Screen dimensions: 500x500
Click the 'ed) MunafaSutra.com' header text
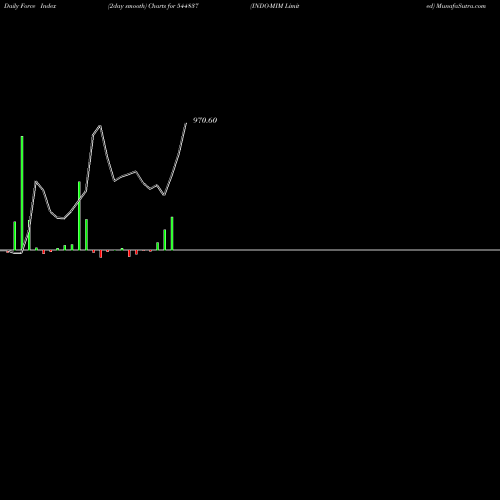click(456, 6)
